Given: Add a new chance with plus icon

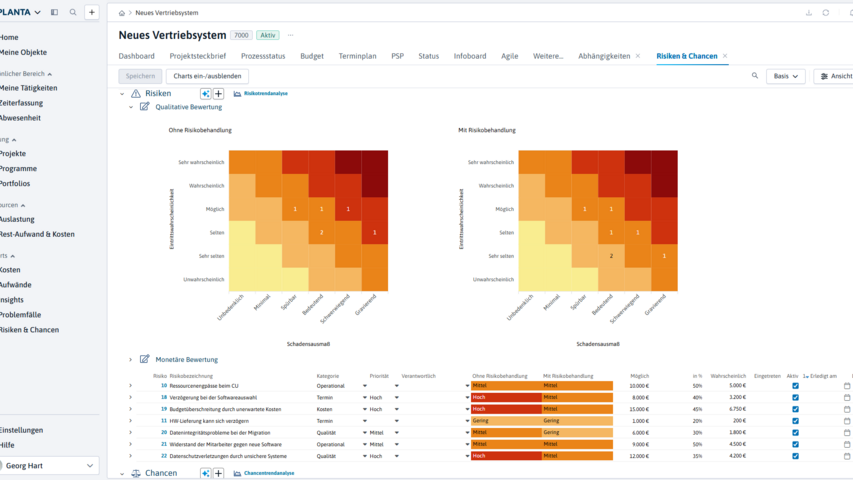Looking at the screenshot, I should [218, 473].
